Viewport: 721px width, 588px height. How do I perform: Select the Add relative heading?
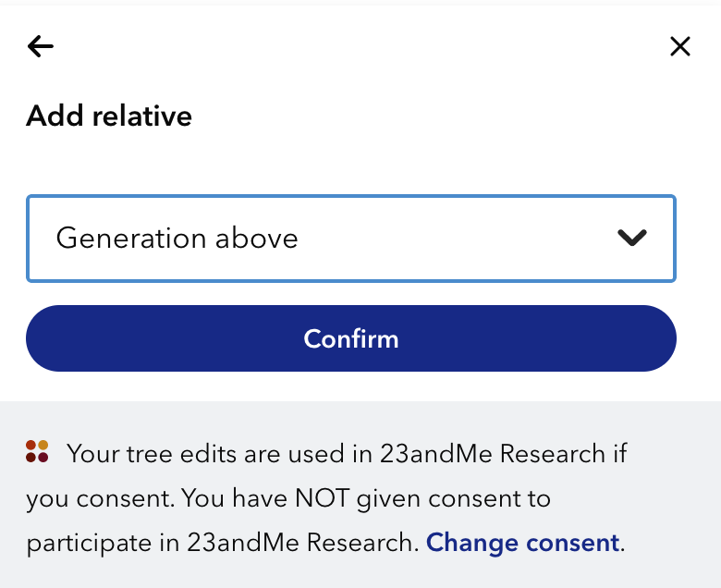[x=109, y=116]
